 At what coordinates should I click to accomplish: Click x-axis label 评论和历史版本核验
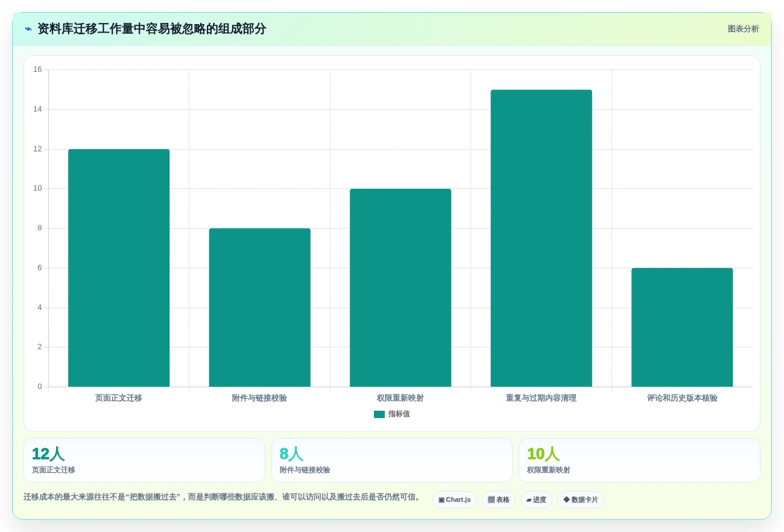682,398
